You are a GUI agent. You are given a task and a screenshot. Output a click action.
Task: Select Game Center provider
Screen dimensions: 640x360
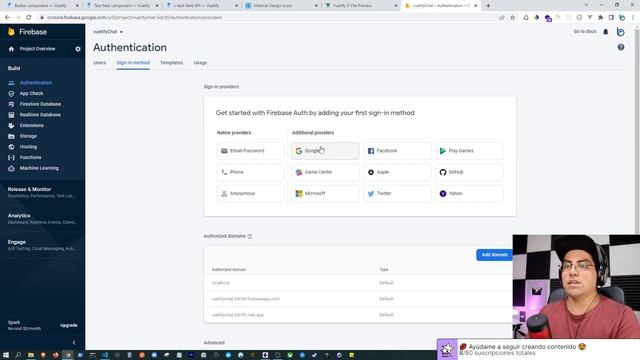(325, 172)
